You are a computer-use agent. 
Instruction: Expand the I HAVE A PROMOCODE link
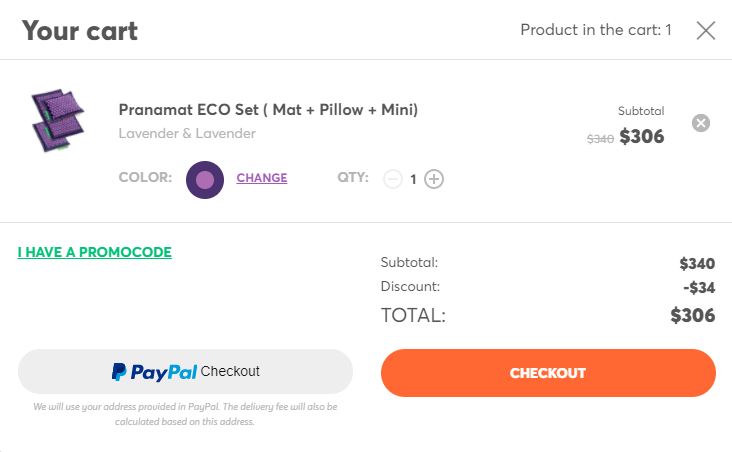point(95,252)
